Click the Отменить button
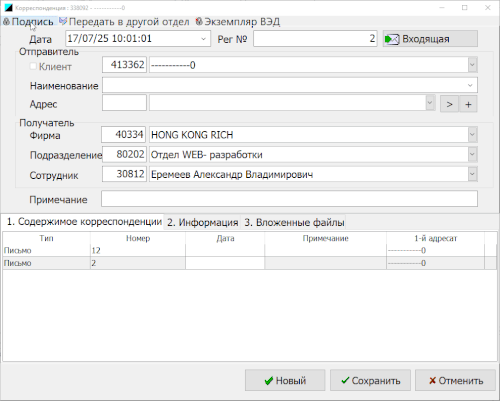 coord(455,380)
